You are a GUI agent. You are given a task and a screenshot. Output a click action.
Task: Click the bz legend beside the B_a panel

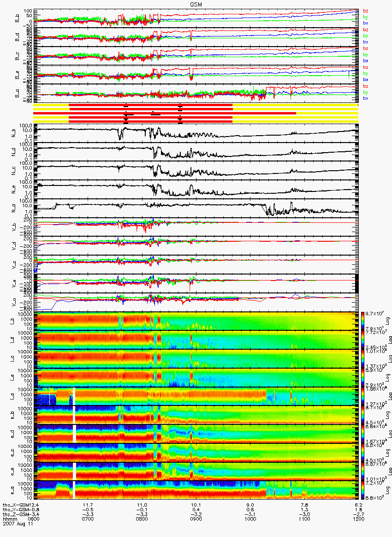pos(366,86)
